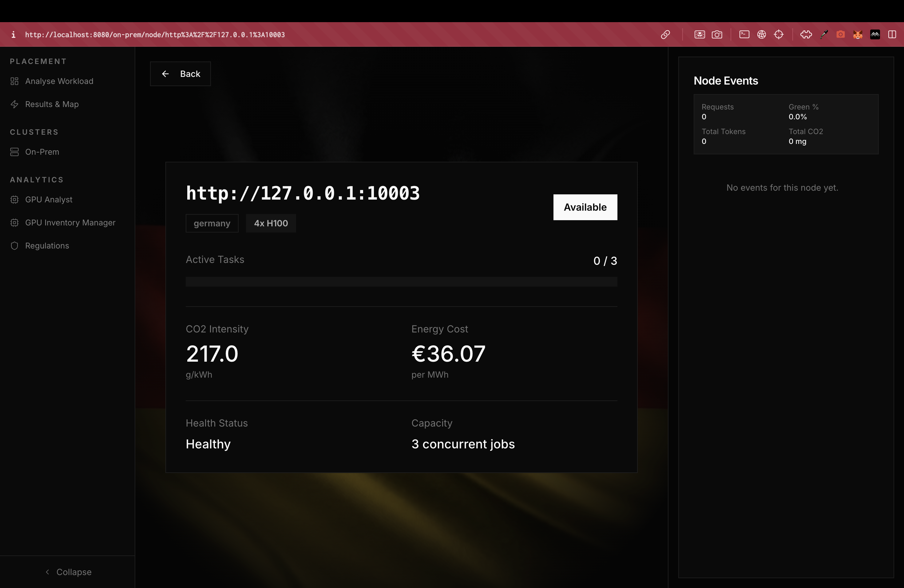The image size is (904, 588).
Task: Click the globe network icon
Action: coord(762,34)
